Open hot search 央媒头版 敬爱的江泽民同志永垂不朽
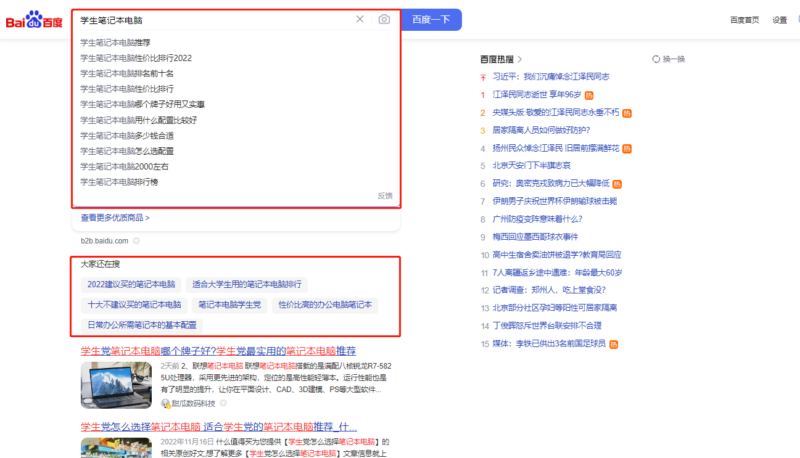 pyautogui.click(x=556, y=112)
